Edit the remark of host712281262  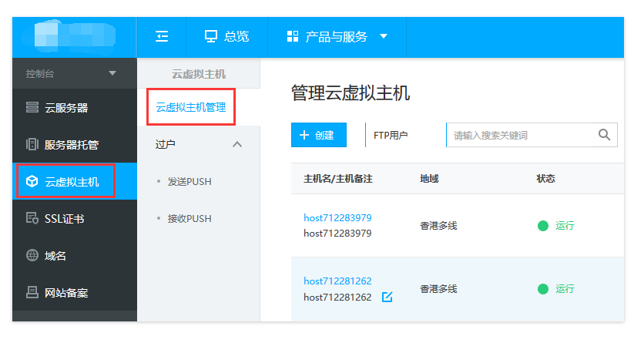coord(387,297)
